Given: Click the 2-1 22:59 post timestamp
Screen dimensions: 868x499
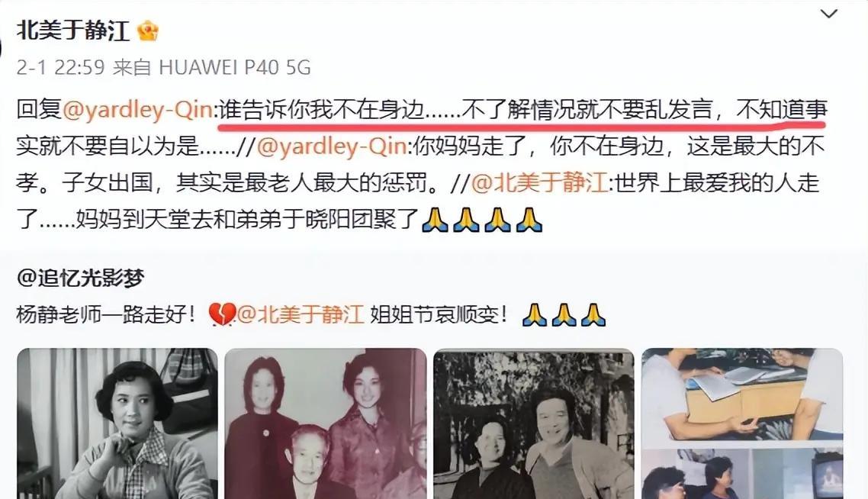Looking at the screenshot, I should pyautogui.click(x=60, y=68).
